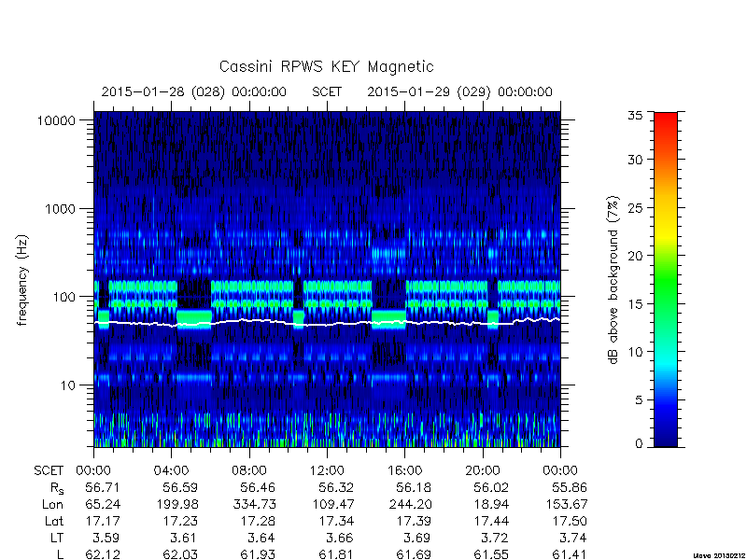Viewport: 747px width, 560px height.
Task: Select the L value 61.81
Action: [336, 554]
